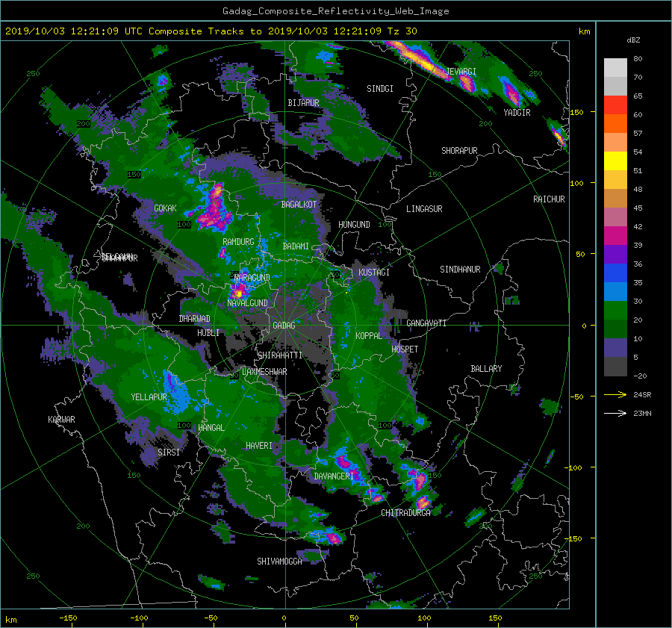The height and width of the screenshot is (628, 672).
Task: Click the HUBLI city label
Action: (208, 333)
